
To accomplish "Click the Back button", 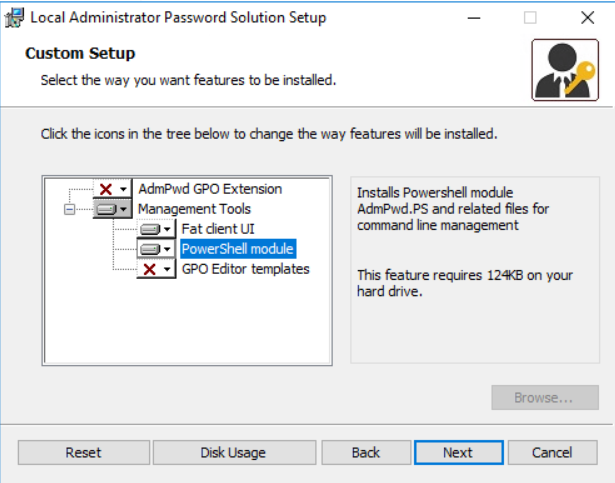I will click(x=366, y=452).
